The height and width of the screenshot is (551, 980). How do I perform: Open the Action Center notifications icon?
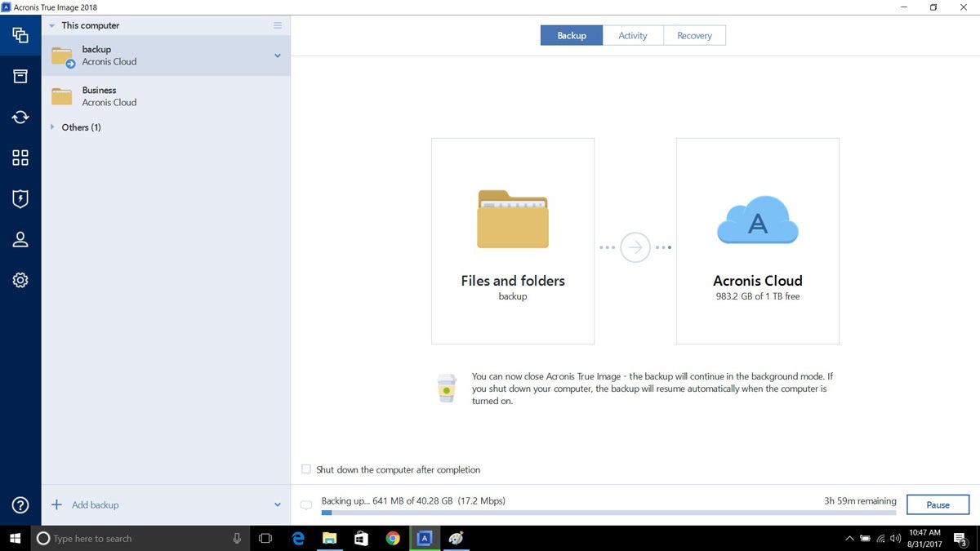960,538
